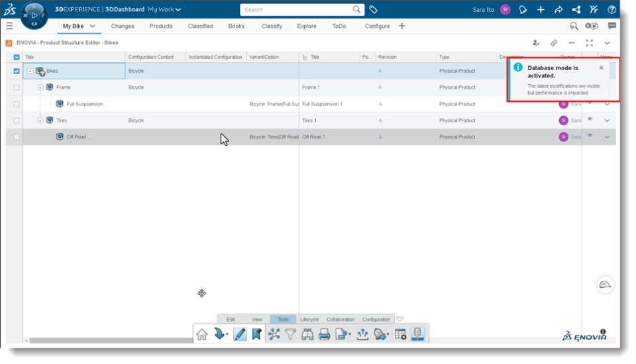The image size is (636, 364).
Task: Open the help question mark icon
Action: tap(611, 9)
